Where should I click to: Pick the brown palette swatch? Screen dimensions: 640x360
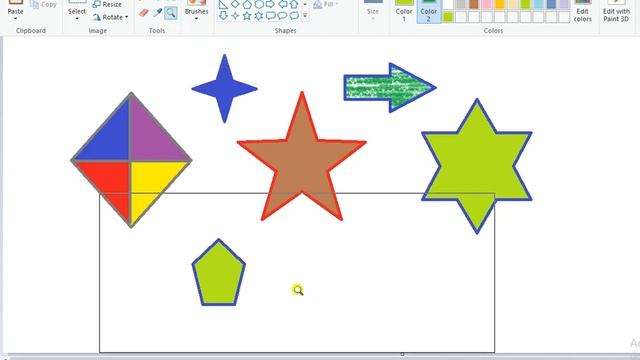(474, 4)
